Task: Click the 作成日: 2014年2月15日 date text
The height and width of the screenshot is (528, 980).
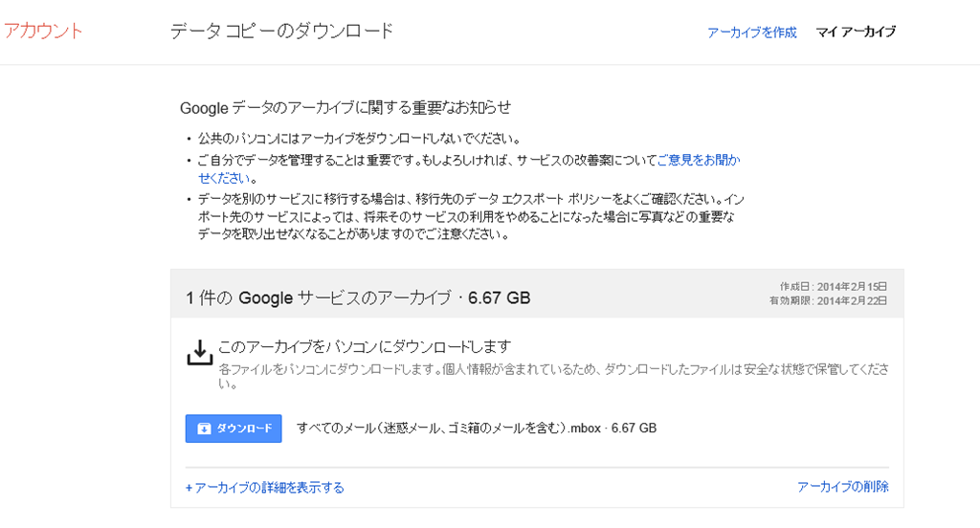Action: point(834,286)
